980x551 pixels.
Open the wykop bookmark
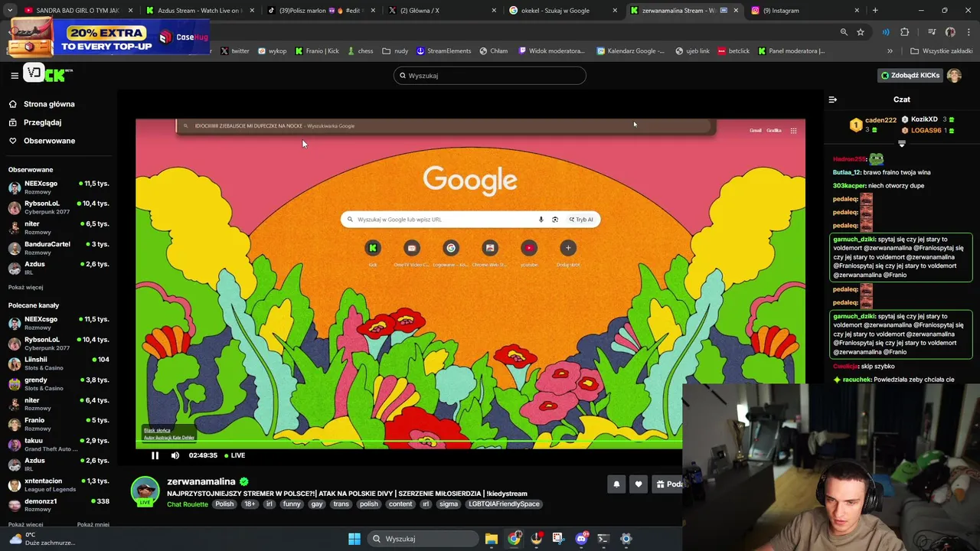click(x=273, y=51)
